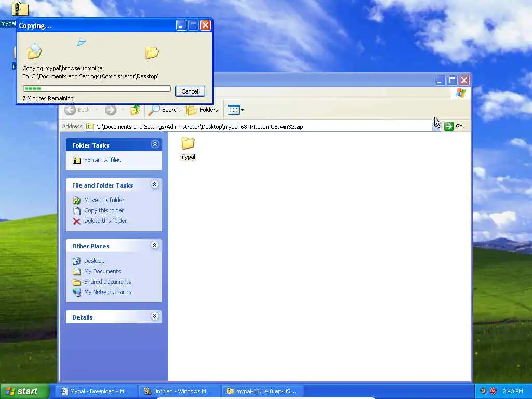
Task: Switch to mypal-68.14.0.en-US taskbar window
Action: [262, 391]
